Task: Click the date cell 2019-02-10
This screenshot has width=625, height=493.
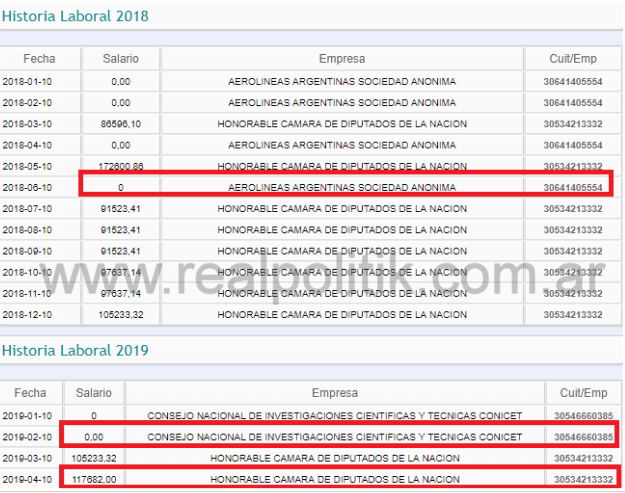Action: [x=27, y=437]
